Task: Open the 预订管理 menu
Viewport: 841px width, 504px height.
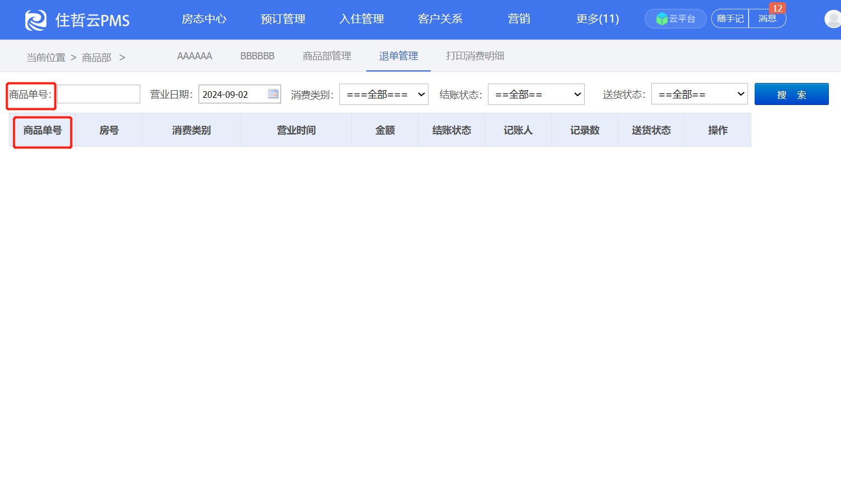Action: pos(283,19)
